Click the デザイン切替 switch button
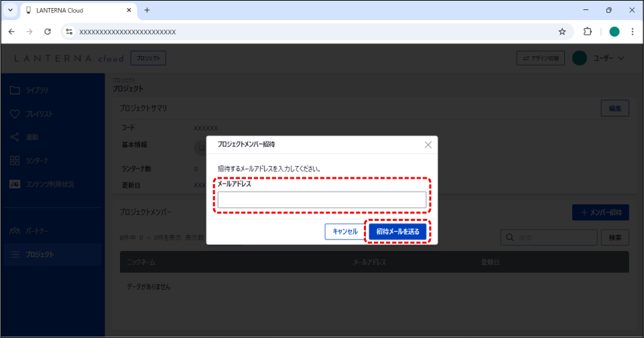Viewport: 644px width, 338px height. 541,58
